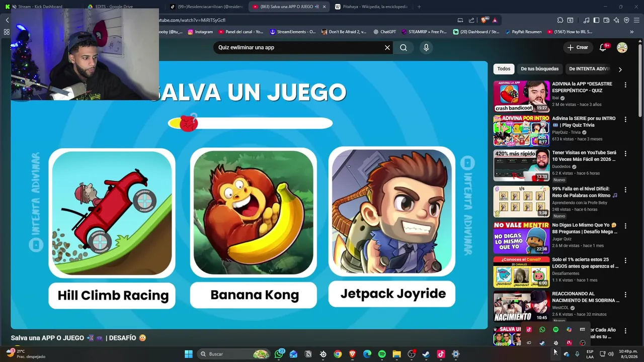Close the Salva una APP O JUEGO tab

[324, 7]
